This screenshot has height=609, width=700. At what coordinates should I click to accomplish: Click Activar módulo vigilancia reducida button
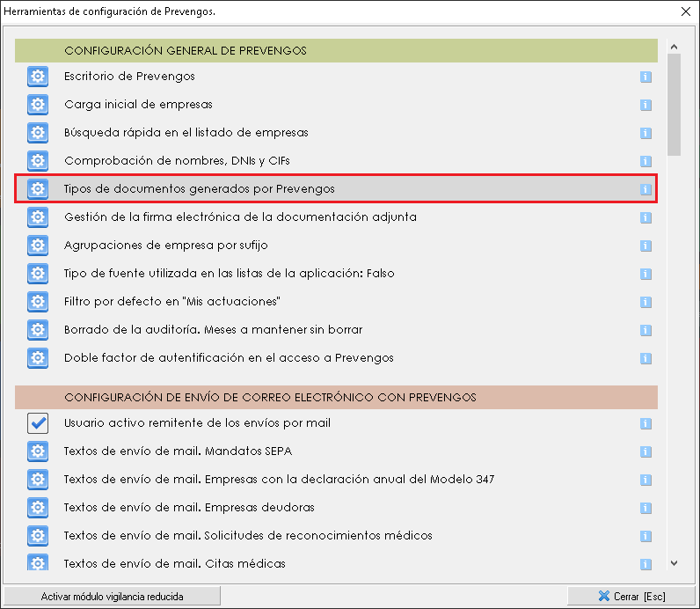coord(112,597)
